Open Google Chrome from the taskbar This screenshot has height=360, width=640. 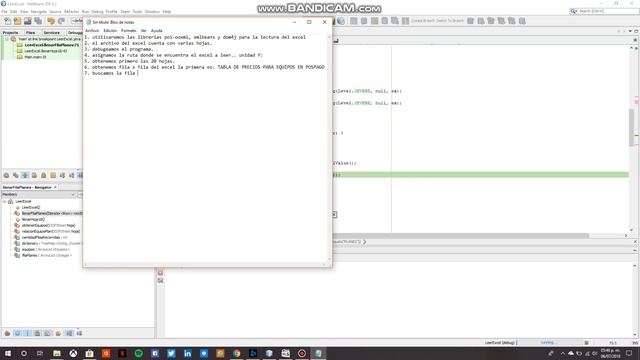click(236, 353)
